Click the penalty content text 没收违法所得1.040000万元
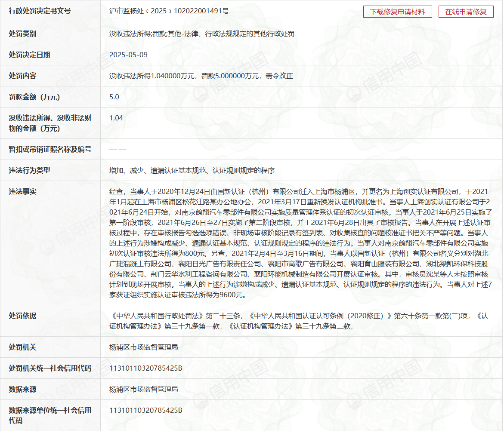This screenshot has width=504, height=433. (201, 76)
